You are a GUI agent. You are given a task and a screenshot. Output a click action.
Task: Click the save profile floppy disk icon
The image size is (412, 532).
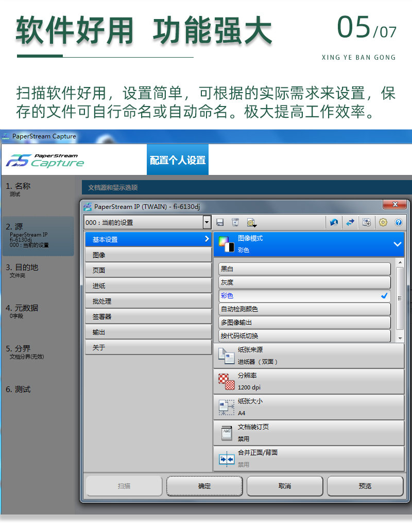tap(220, 222)
